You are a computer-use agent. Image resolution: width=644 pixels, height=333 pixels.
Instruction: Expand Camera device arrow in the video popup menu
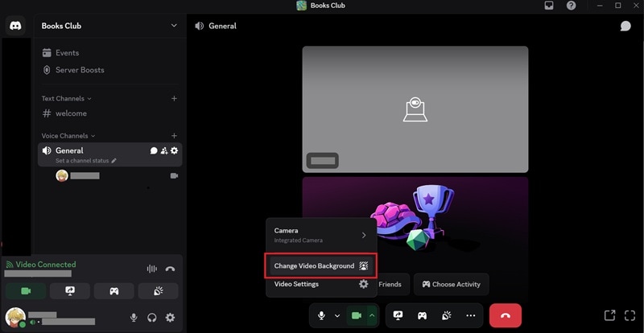(x=364, y=236)
